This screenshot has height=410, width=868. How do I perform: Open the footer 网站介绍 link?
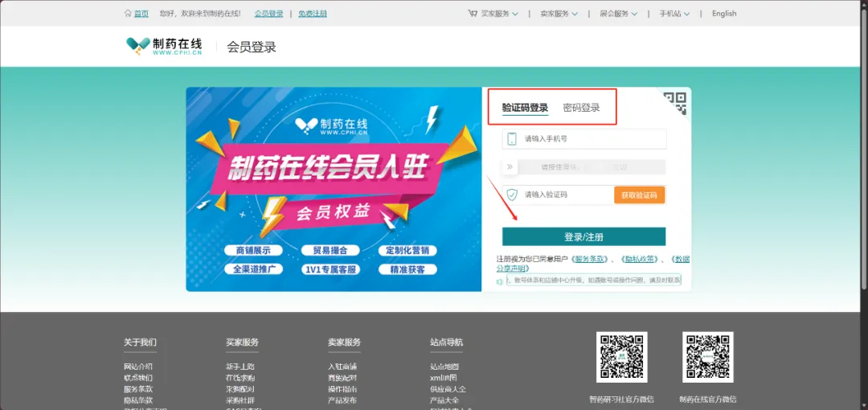(138, 367)
